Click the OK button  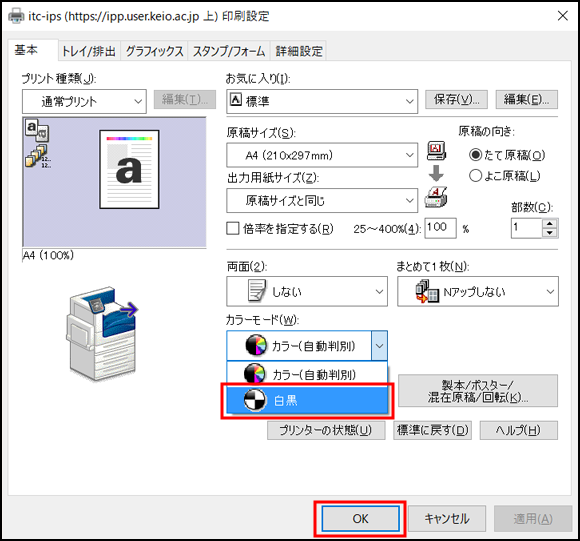(x=361, y=518)
